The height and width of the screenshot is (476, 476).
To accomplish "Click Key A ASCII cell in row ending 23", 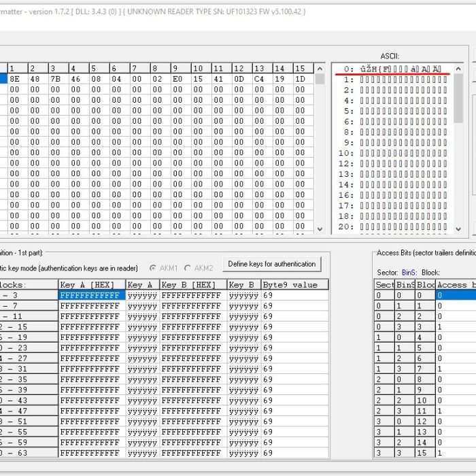I will pos(142,348).
